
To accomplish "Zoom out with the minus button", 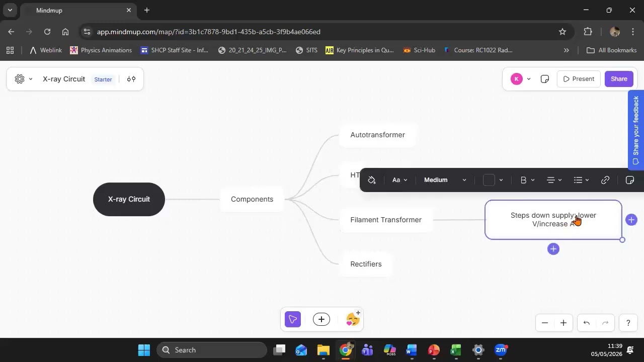I will point(544,323).
